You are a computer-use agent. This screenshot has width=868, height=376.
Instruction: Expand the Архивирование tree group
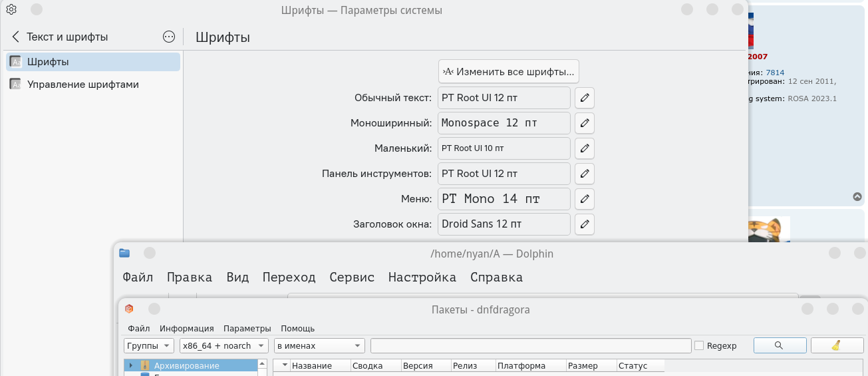131,365
